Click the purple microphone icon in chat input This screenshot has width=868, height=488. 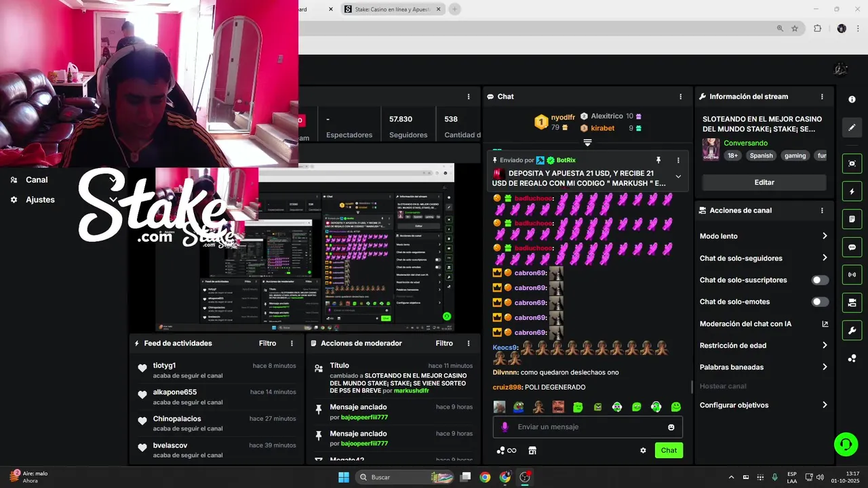point(504,427)
